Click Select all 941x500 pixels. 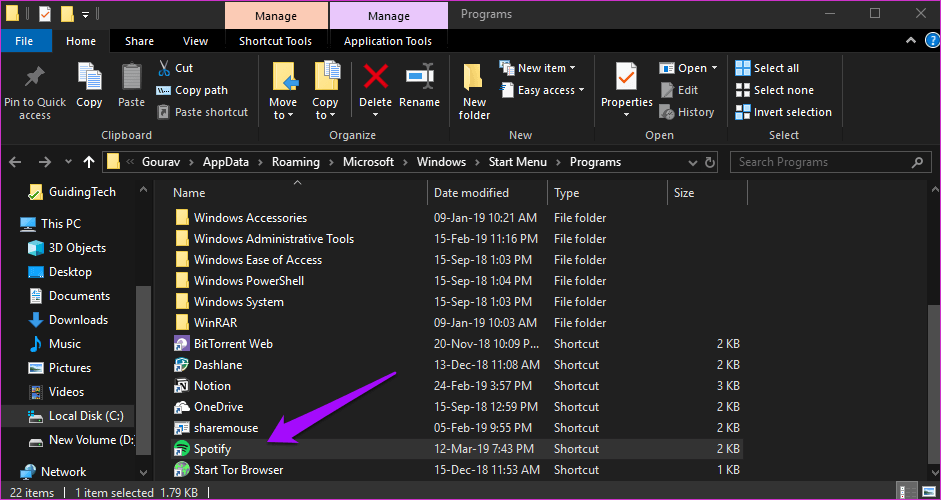coord(767,68)
